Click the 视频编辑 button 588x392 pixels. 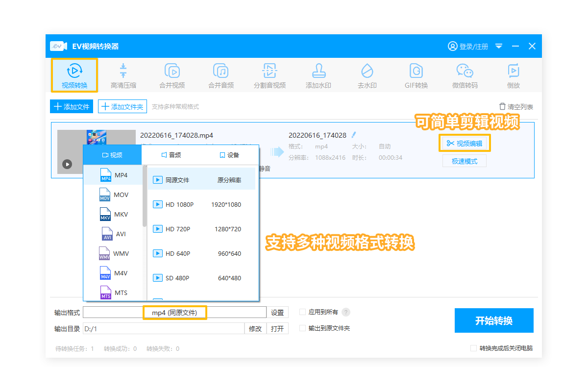[465, 144]
